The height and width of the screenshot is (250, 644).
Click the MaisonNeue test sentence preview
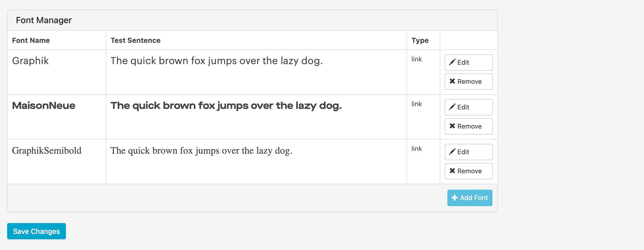[226, 106]
